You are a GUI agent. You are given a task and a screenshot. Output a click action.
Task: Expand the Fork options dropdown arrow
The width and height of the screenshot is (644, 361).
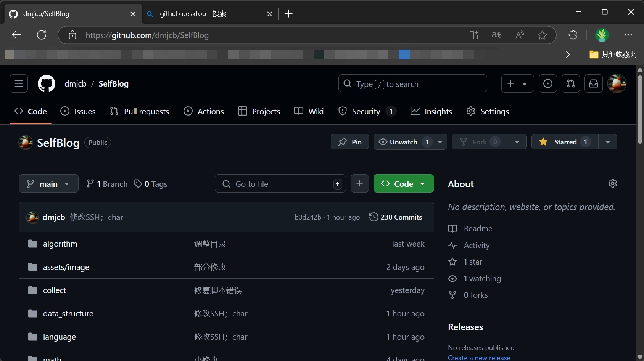pos(517,142)
